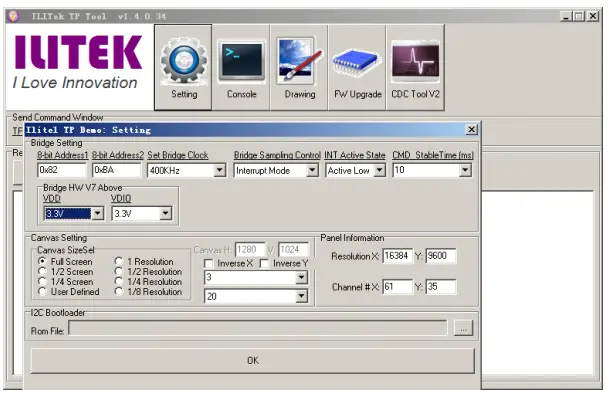Click the 'Bridge Sampling Control' label
This screenshot has width=609, height=397.
click(x=277, y=155)
